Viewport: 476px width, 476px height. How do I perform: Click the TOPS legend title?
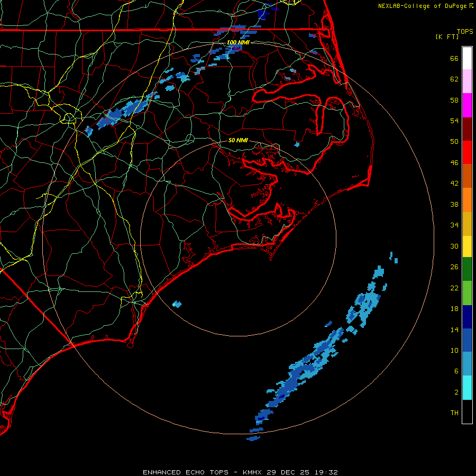pos(465,32)
